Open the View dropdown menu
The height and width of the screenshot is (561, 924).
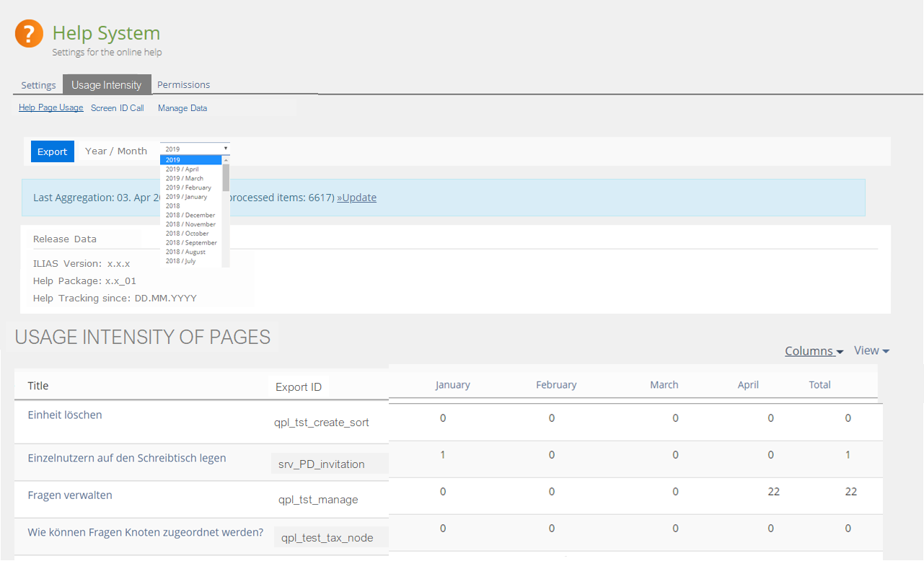pyautogui.click(x=871, y=350)
